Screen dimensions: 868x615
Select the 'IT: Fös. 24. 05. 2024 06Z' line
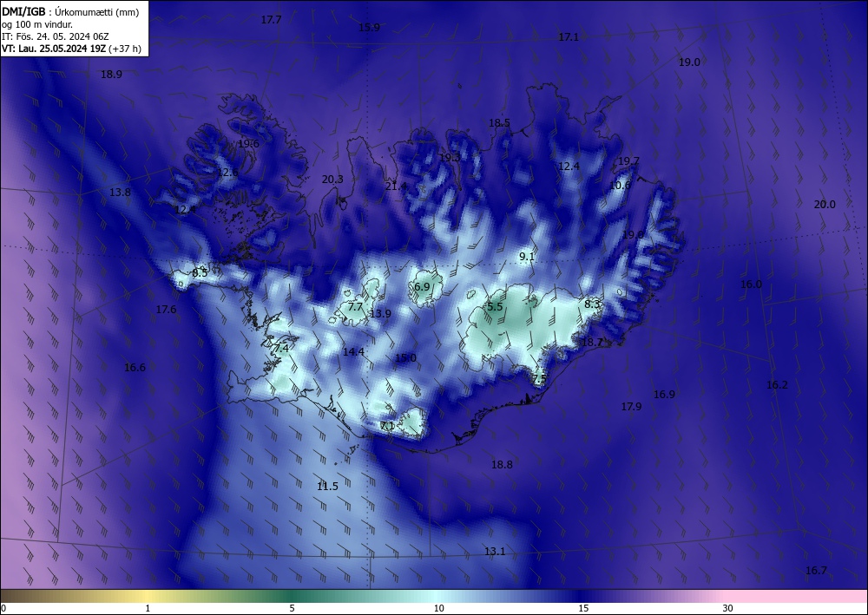pos(56,36)
